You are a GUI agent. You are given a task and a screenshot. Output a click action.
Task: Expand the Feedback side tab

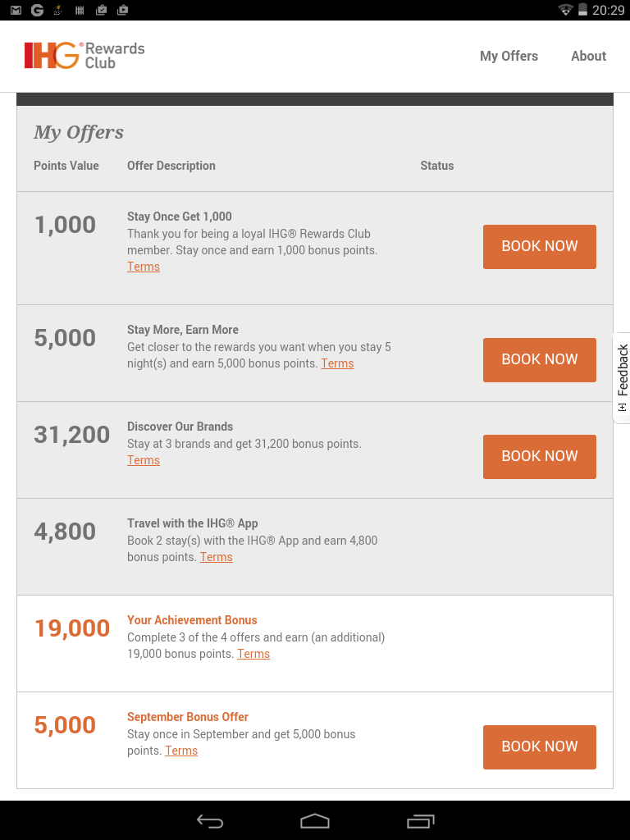click(622, 377)
